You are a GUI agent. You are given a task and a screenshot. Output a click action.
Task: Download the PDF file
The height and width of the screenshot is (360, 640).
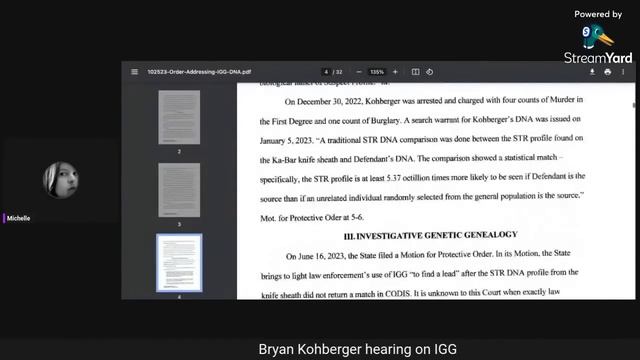592,72
